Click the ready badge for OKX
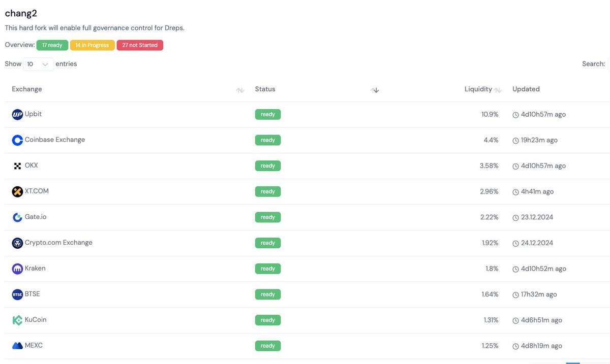The image size is (610, 364). pyautogui.click(x=268, y=166)
